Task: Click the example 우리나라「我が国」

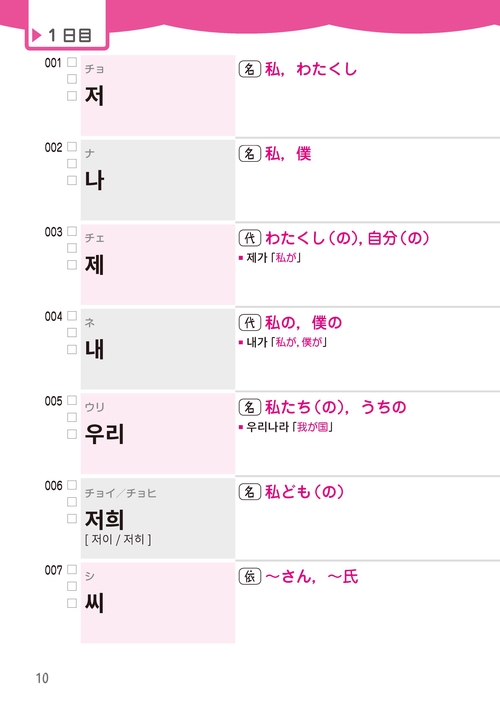Action: tap(290, 427)
